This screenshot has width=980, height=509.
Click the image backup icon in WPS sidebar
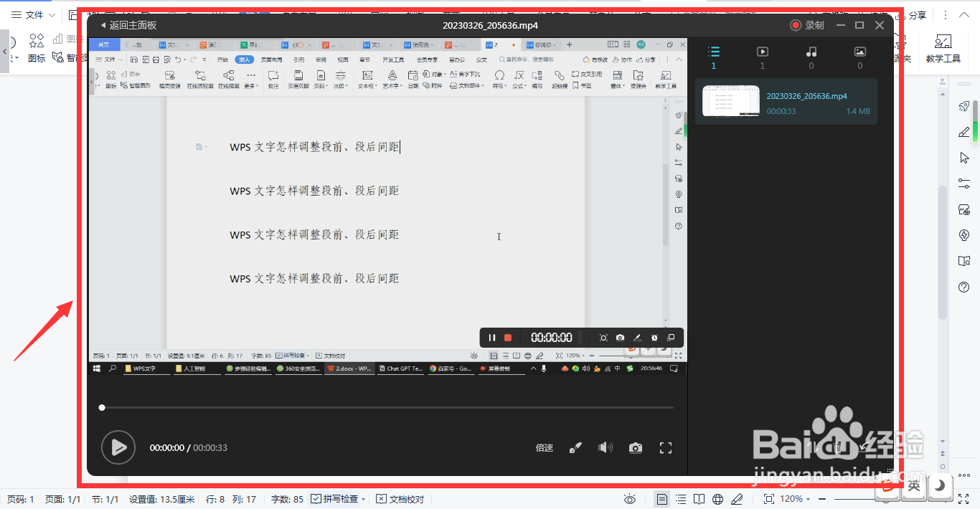964,209
